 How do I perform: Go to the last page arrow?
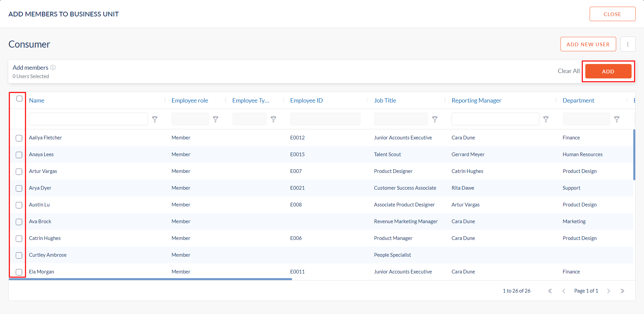(622, 291)
